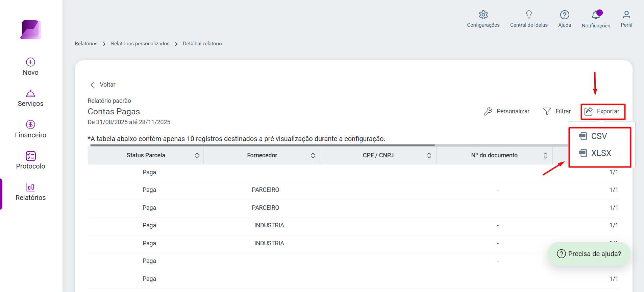The image size is (644, 292).
Task: Sort by Fornecedor column arrows
Action: [x=313, y=155]
